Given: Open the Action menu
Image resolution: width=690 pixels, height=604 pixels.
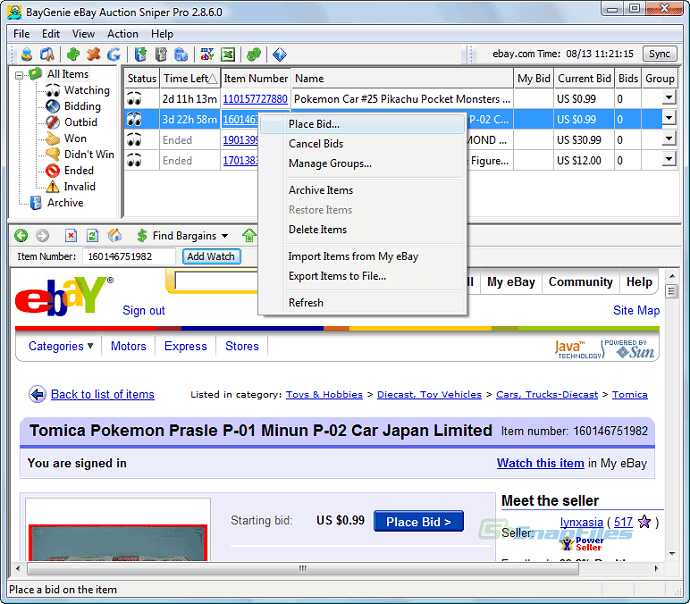Looking at the screenshot, I should [x=123, y=34].
